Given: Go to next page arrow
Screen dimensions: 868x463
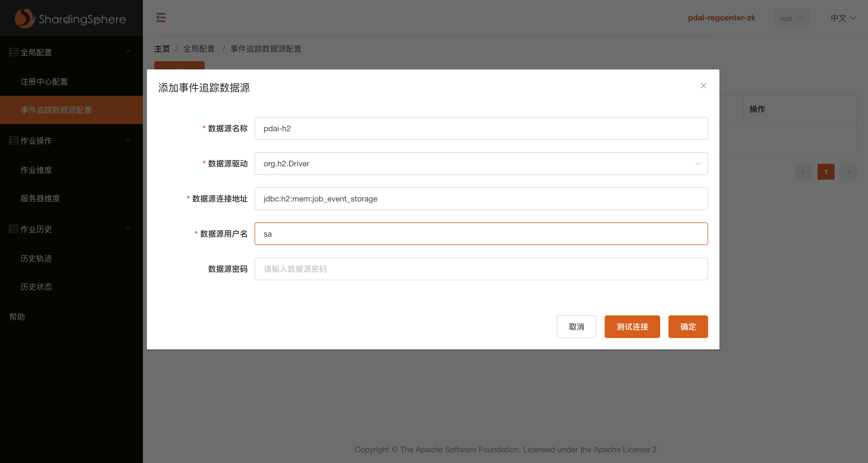Looking at the screenshot, I should point(848,172).
